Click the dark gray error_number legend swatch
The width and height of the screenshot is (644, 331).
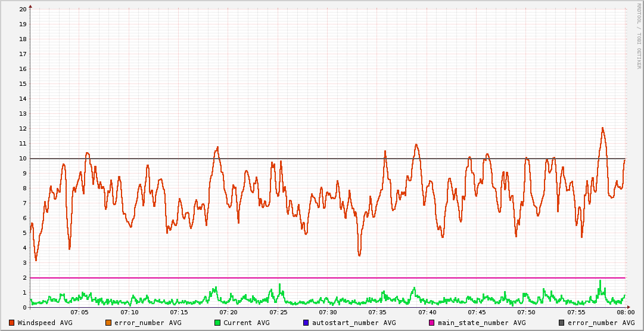tap(562, 323)
